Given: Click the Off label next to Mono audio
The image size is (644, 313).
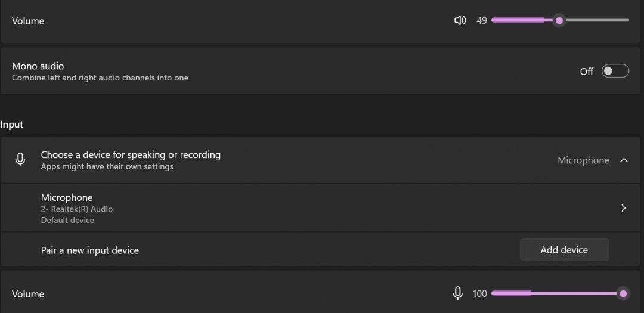Looking at the screenshot, I should pyautogui.click(x=587, y=72).
